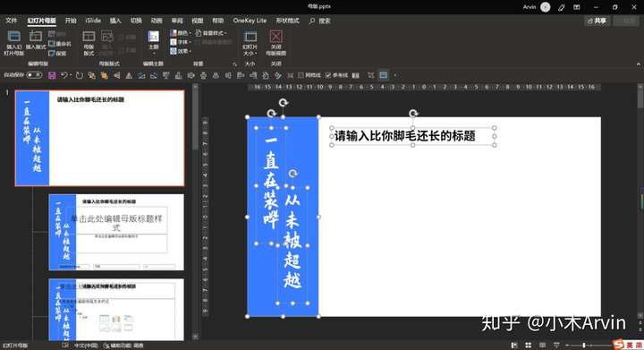The image size is (644, 350).
Task: Click align top icon in quick toolbar
Action: pyautogui.click(x=166, y=75)
